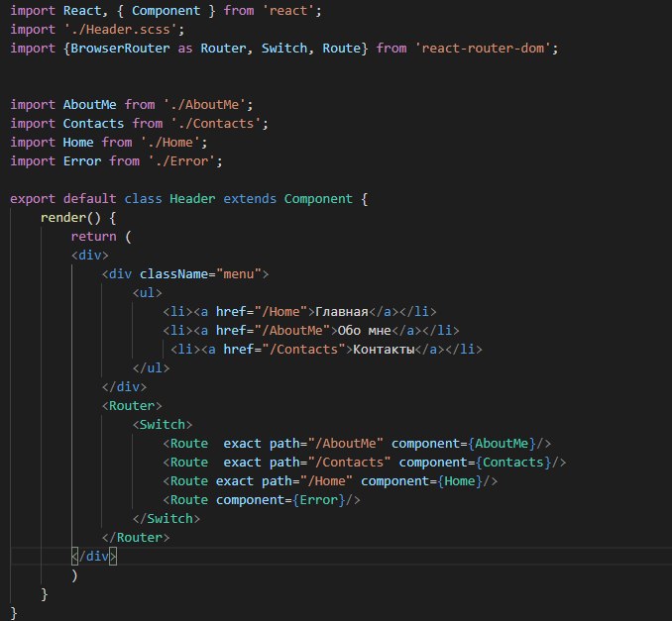Click component={Contacts} prop
672x621 pixels.
pos(475,463)
